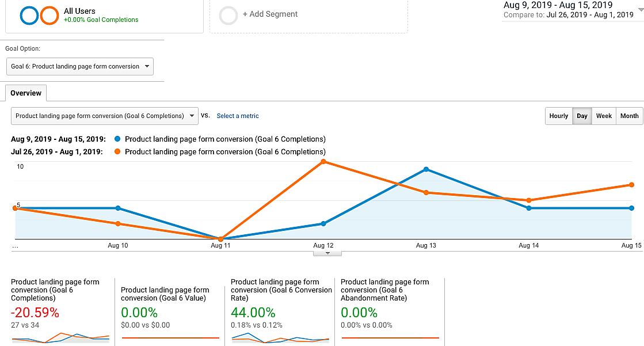Click the blue legend dot for Aug 9-15
The image size is (644, 346).
click(118, 139)
